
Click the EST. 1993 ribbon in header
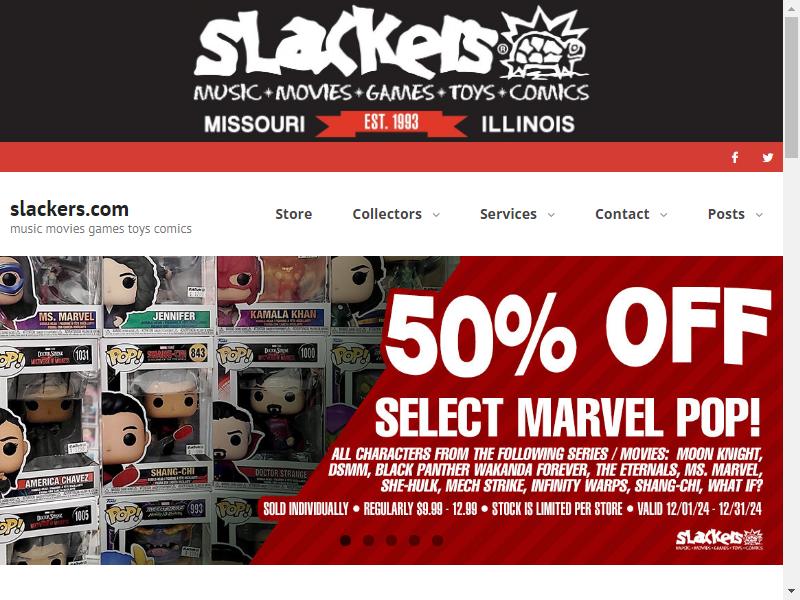point(391,124)
